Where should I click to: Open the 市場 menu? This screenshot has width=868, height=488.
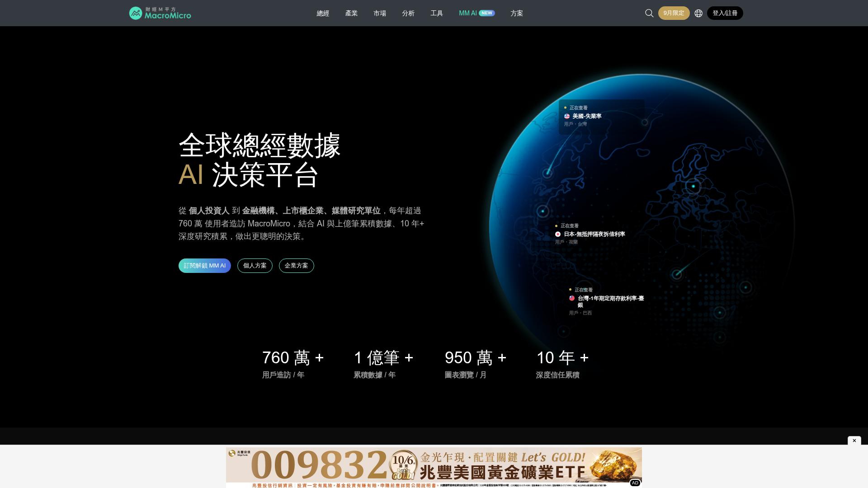tap(380, 13)
